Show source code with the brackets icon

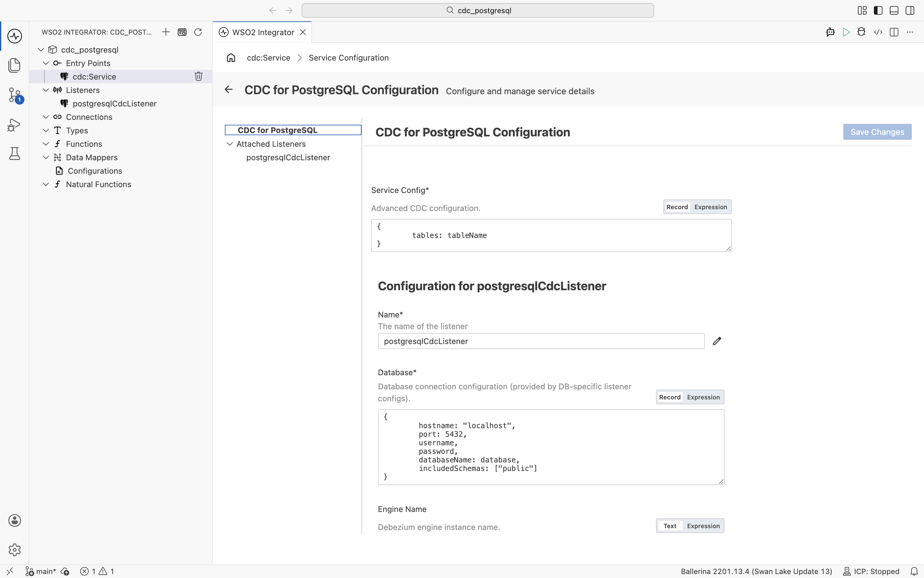coord(878,32)
